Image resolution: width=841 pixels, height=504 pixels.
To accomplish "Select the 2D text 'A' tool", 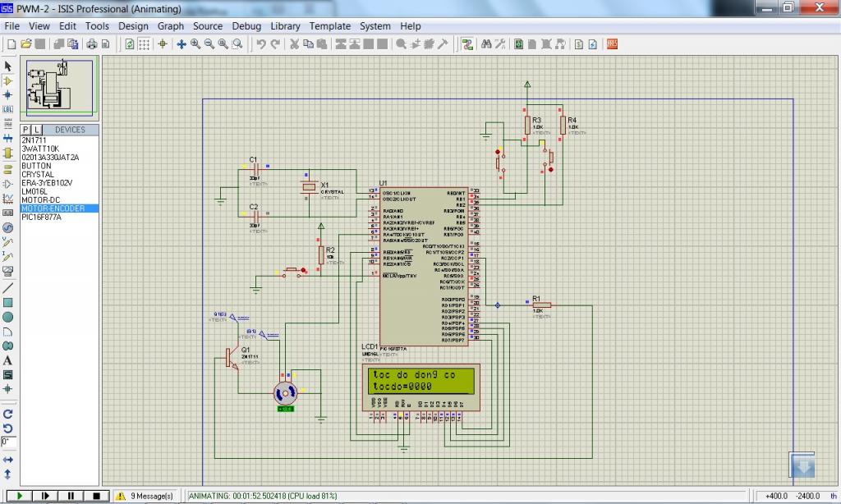I will click(7, 360).
